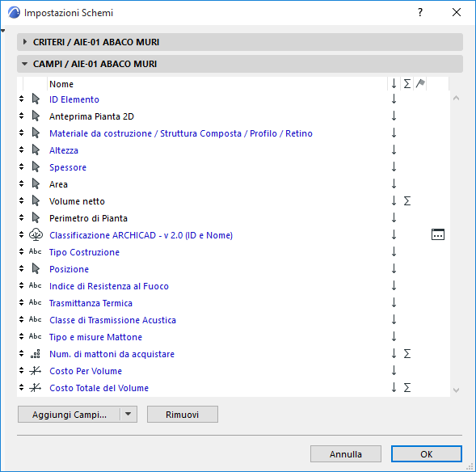Click the arrow icon of ID Elemento row
Viewport: 476px width, 472px height.
36,99
